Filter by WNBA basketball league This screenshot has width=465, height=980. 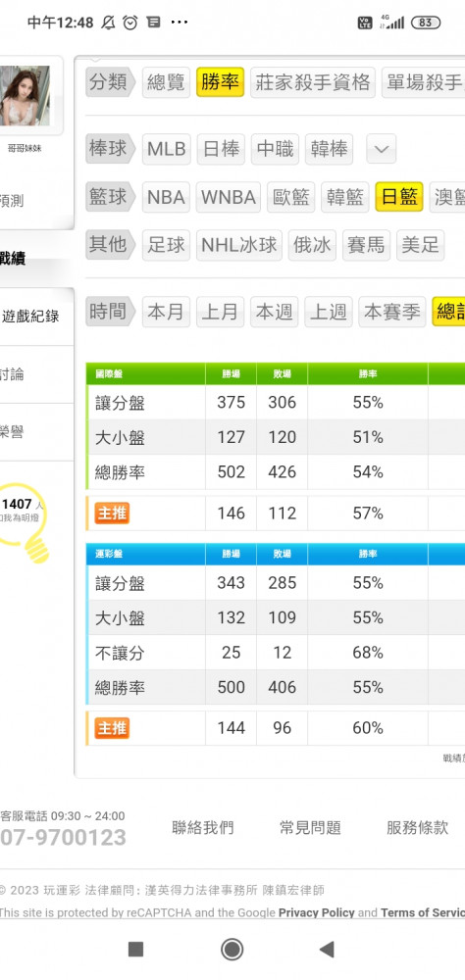[x=229, y=198]
